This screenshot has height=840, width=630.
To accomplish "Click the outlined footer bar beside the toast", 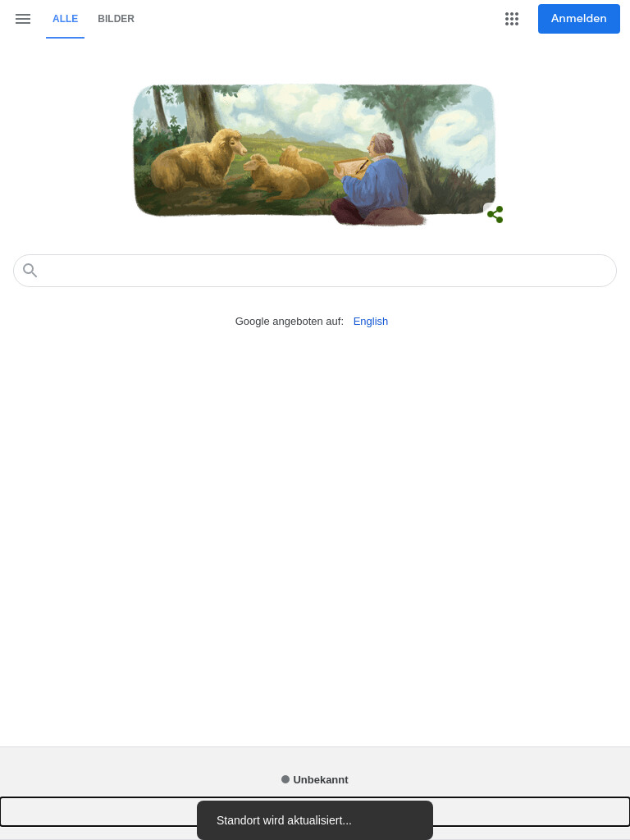I will click(98, 811).
